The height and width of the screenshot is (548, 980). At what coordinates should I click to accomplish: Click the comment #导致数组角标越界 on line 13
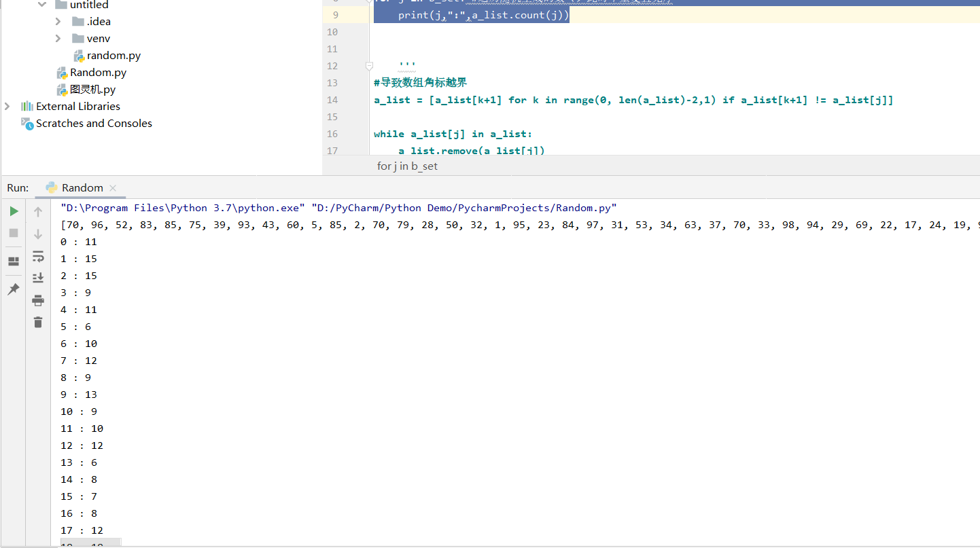(x=420, y=83)
